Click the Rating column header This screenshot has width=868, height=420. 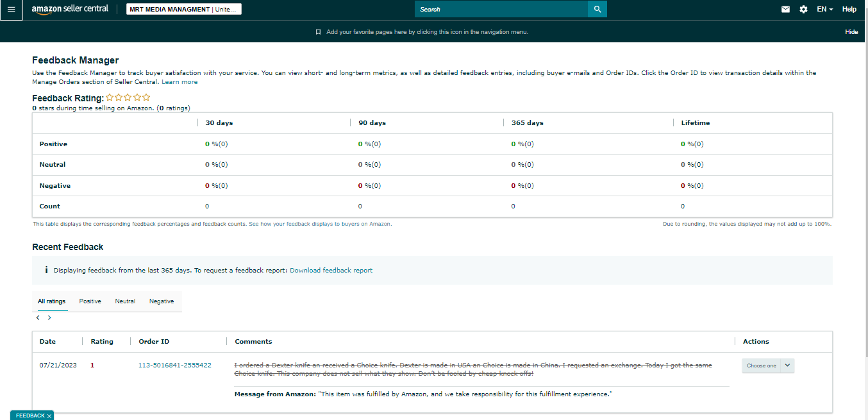[102, 342]
